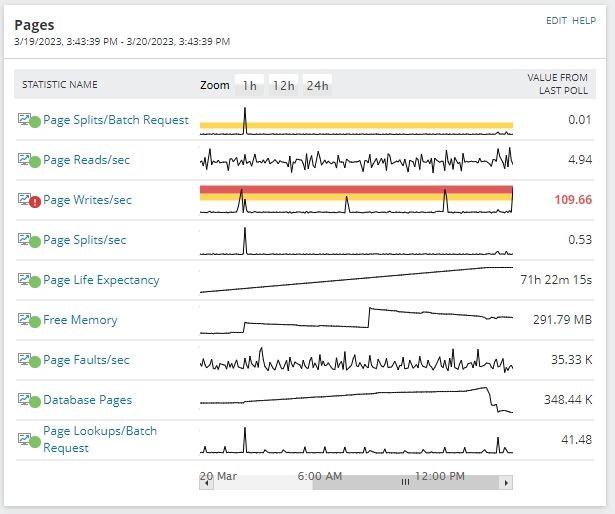The image size is (615, 514).
Task: Click the chart icon beside Page Splits/sec
Action: click(24, 239)
